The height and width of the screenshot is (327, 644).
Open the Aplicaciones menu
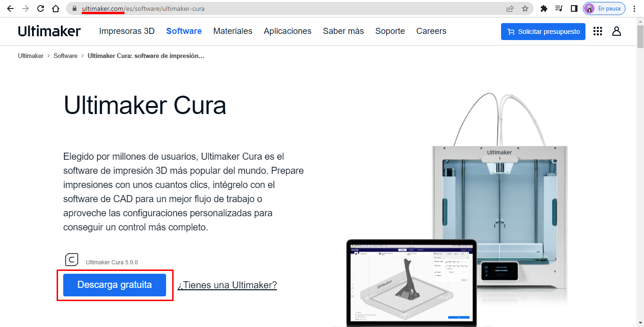click(287, 31)
